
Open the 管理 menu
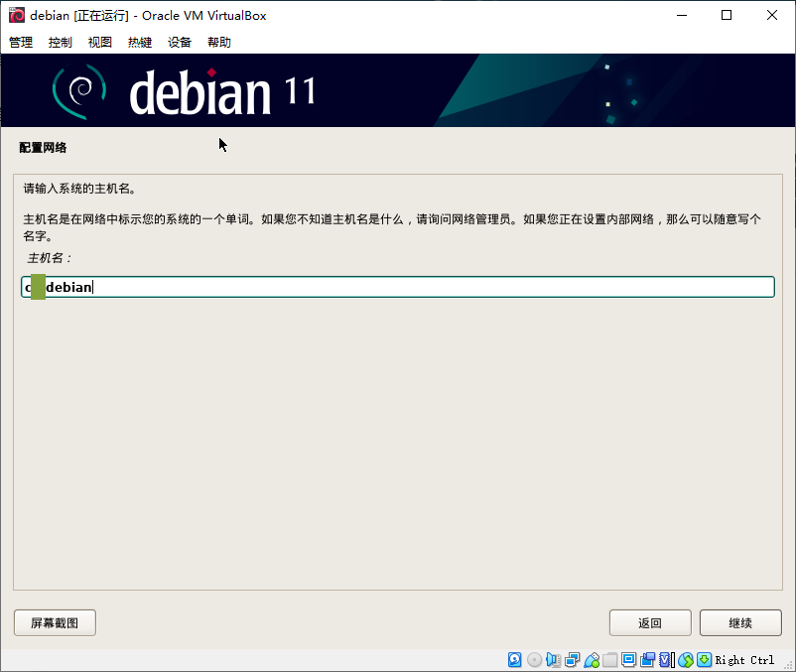21,42
